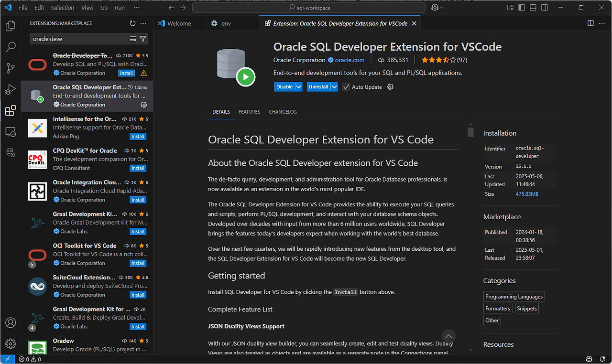Install CPQ DevKit for Oracle
The width and height of the screenshot is (612, 364).
(x=138, y=168)
